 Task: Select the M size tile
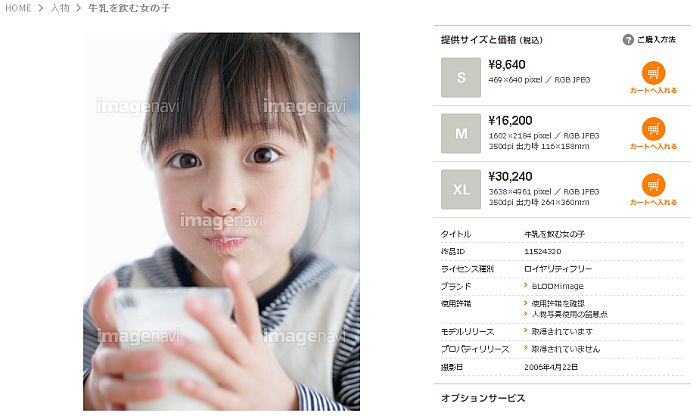(461, 133)
